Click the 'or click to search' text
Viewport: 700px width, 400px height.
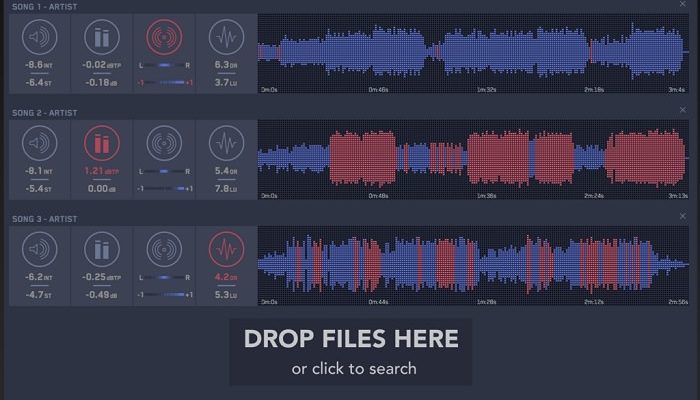[x=353, y=369]
